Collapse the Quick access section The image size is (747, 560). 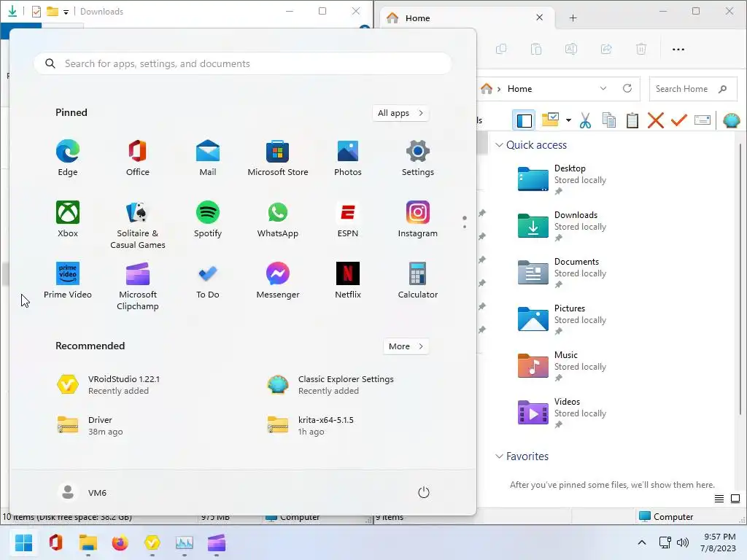499,145
